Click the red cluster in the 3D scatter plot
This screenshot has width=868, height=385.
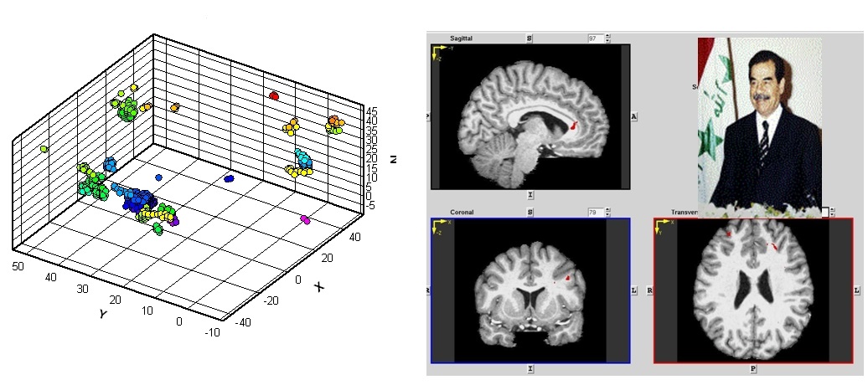(273, 96)
